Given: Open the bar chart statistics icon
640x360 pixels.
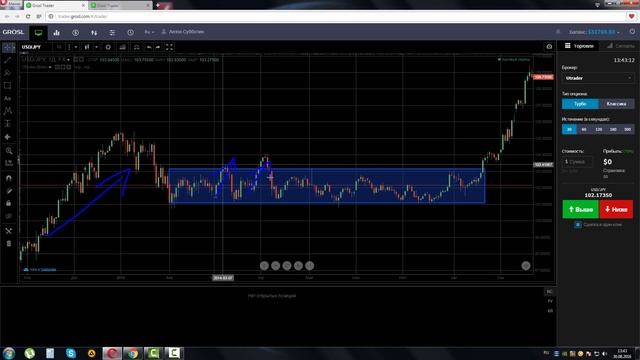Looking at the screenshot, I should (x=57, y=32).
